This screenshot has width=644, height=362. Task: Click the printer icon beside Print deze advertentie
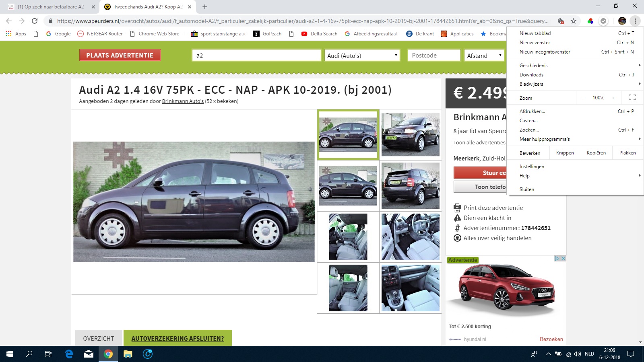pos(457,208)
